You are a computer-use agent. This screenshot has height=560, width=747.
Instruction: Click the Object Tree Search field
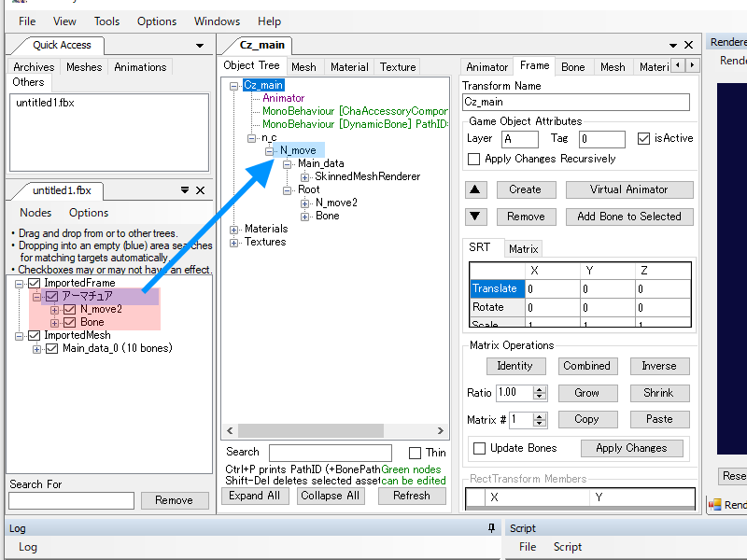[x=331, y=453]
